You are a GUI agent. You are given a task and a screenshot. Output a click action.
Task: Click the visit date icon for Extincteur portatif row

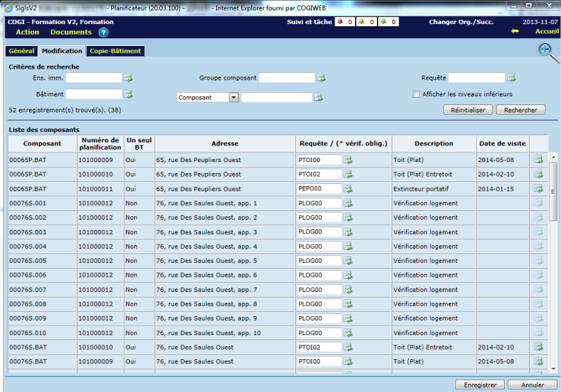(538, 188)
